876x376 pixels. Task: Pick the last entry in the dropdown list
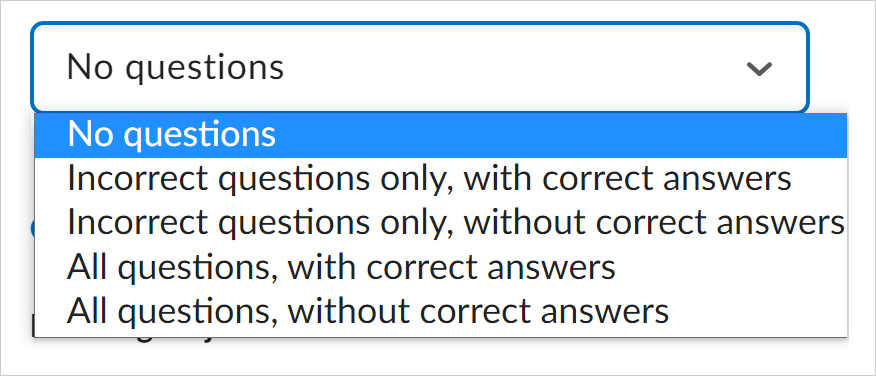click(441, 312)
